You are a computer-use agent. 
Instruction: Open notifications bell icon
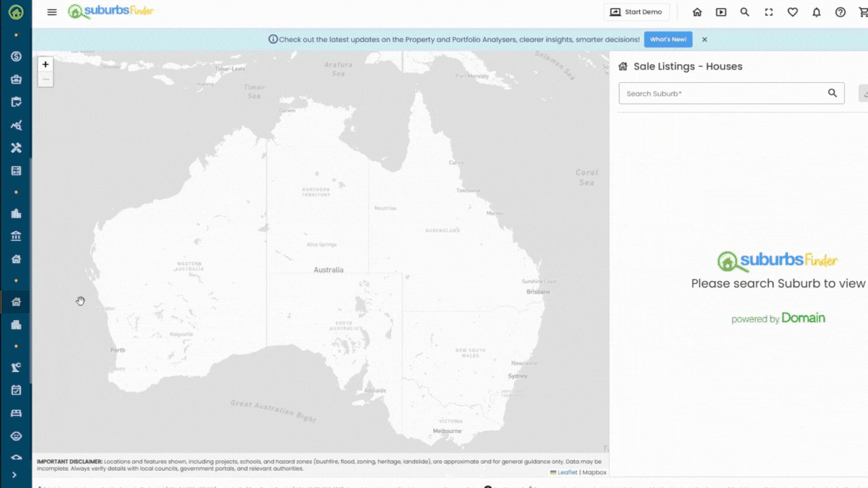click(817, 12)
